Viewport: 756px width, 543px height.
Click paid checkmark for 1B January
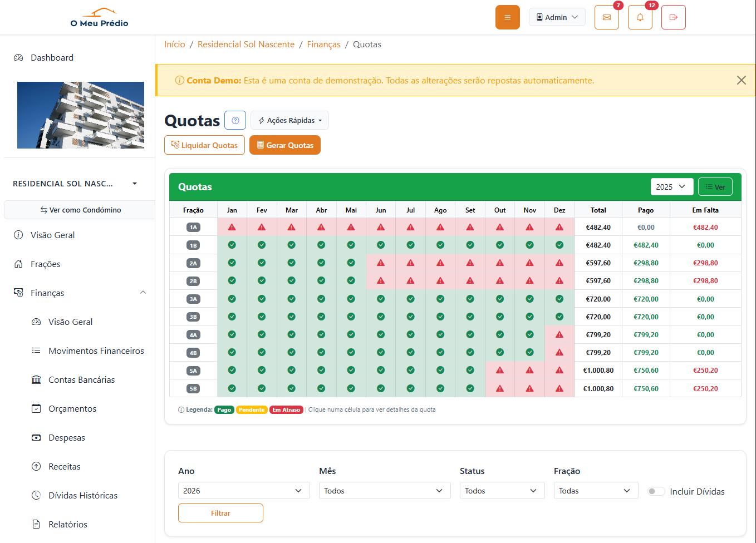232,245
